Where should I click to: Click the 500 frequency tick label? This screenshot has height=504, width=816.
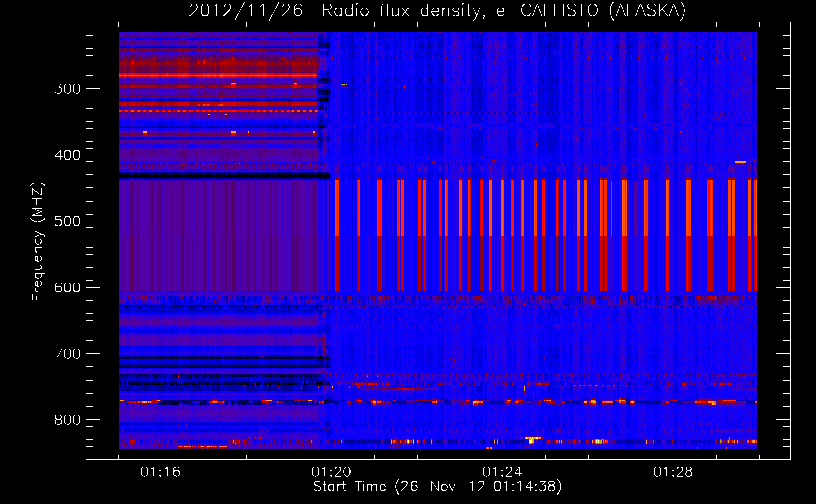coord(68,221)
